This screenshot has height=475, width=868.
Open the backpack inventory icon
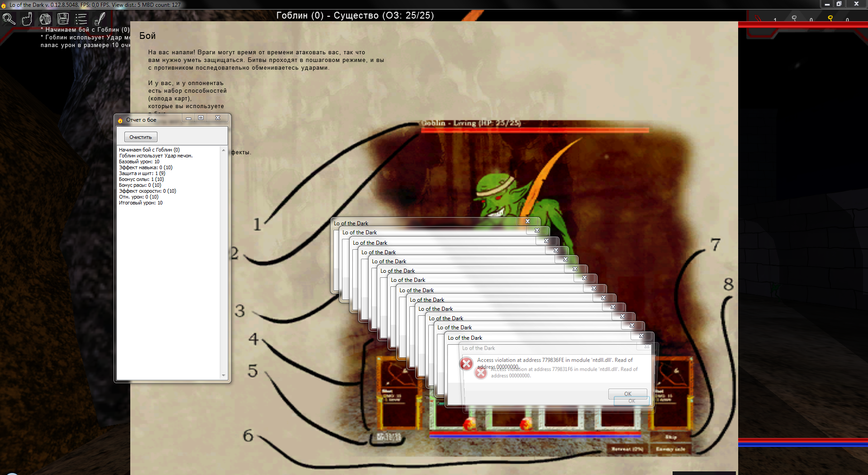[45, 19]
